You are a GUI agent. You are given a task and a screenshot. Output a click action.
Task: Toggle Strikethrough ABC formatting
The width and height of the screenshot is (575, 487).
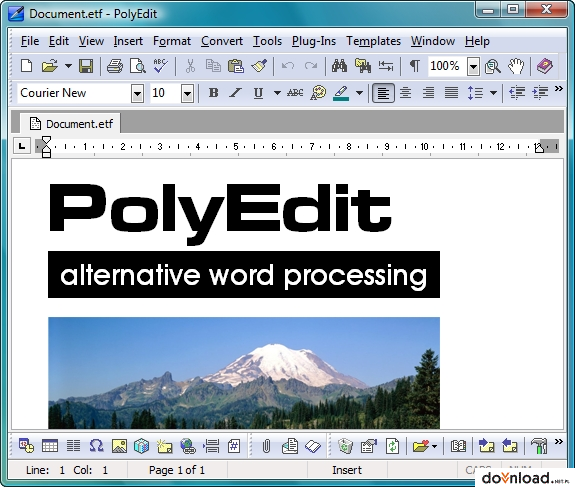click(295, 93)
